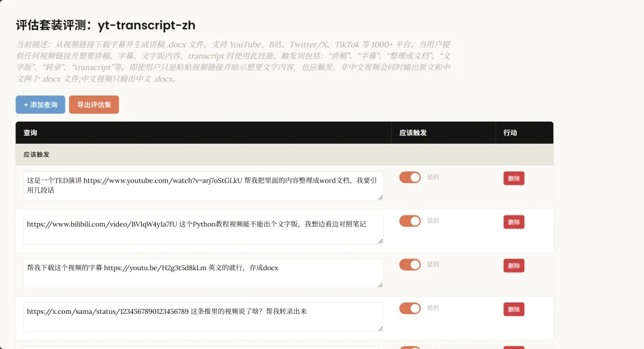Click the resize grip on the TED演讲 textarea
This screenshot has height=349, width=644.
380,197
